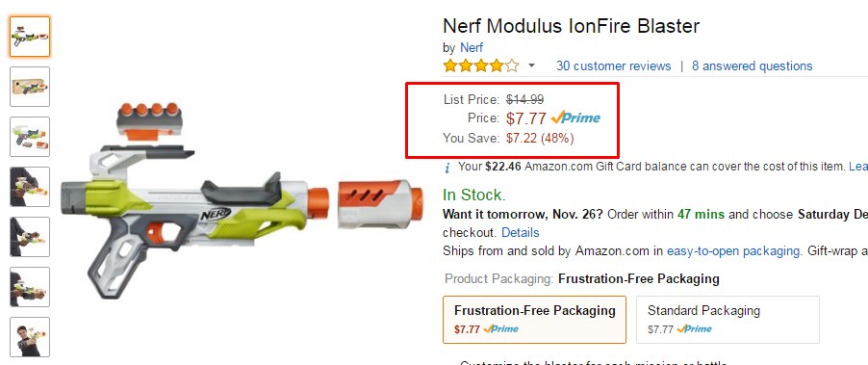Click the Prime logo beside the price

point(575,117)
